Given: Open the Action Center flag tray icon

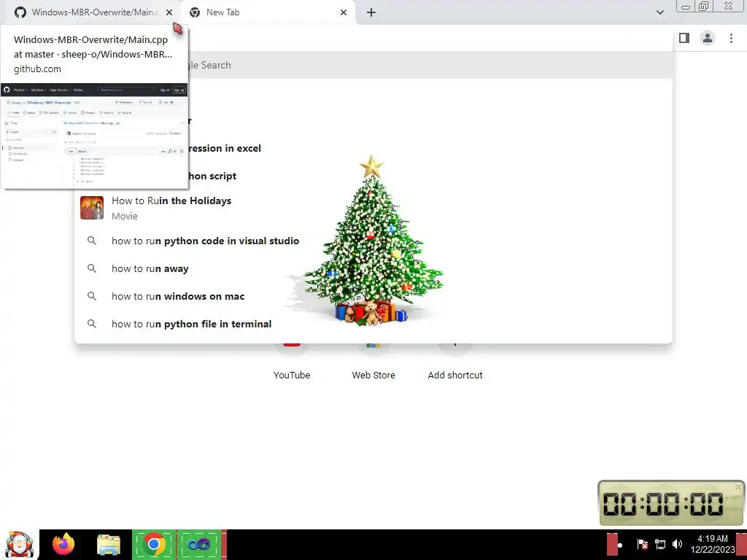Looking at the screenshot, I should click(x=642, y=544).
